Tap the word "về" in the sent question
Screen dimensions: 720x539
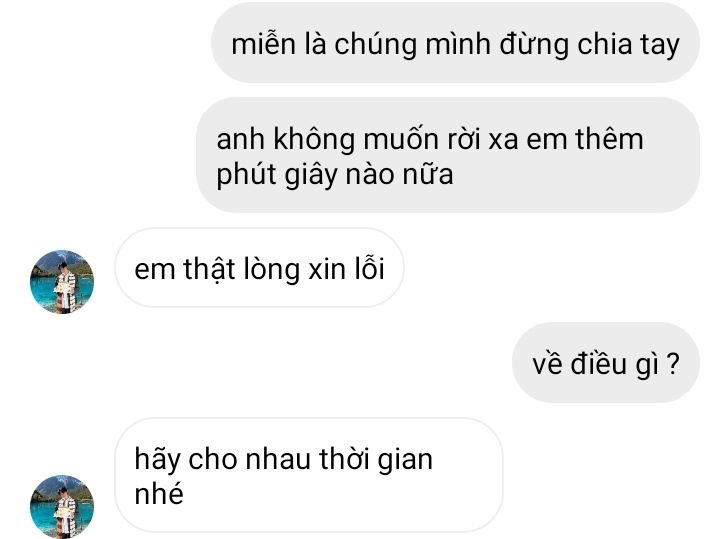(547, 363)
